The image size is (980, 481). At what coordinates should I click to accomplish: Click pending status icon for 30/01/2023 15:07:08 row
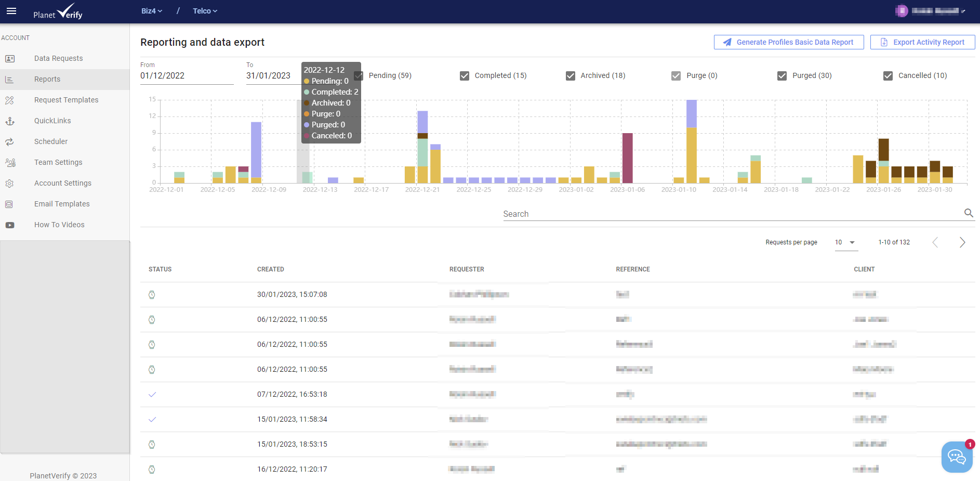point(152,295)
